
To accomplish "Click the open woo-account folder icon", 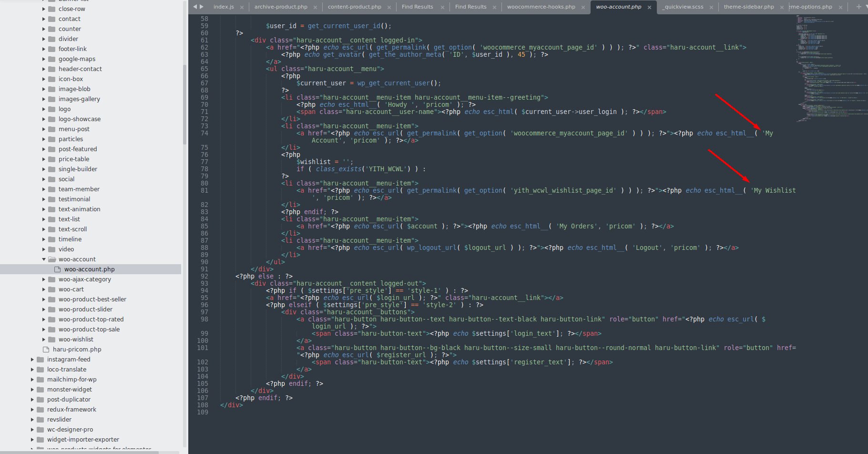I will (x=52, y=259).
